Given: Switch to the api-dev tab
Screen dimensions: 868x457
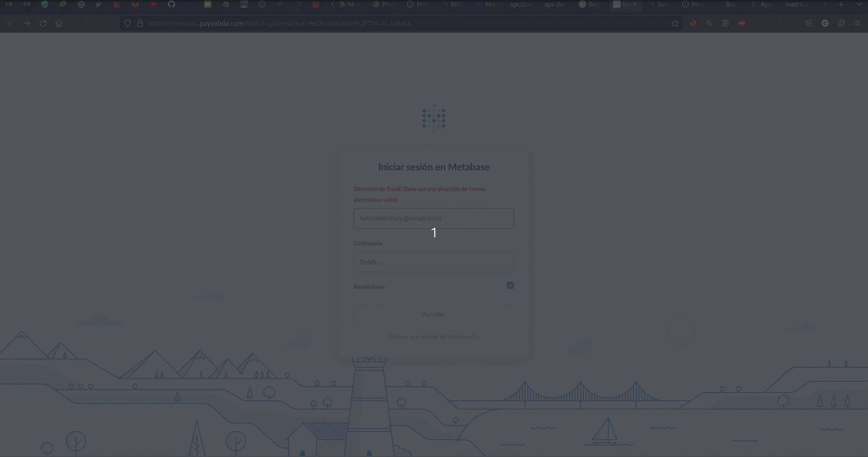Looking at the screenshot, I should tap(554, 5).
